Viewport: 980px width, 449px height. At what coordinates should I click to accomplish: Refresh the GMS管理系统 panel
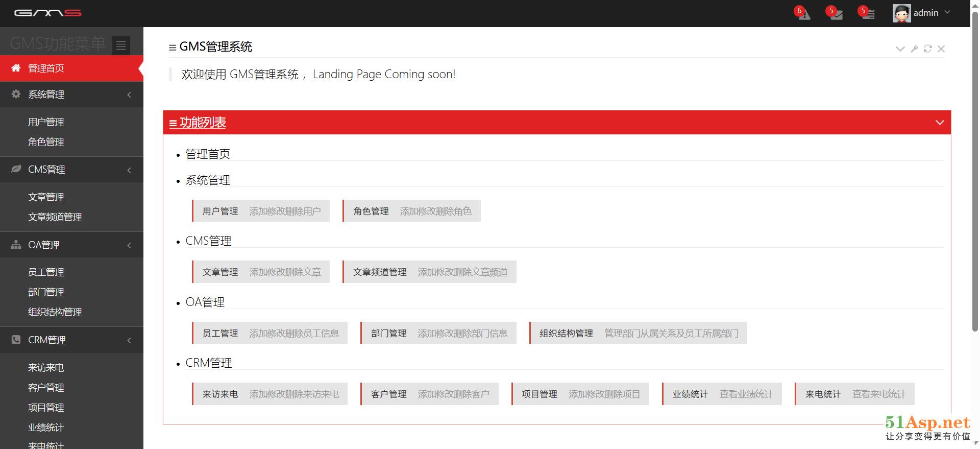click(x=927, y=49)
